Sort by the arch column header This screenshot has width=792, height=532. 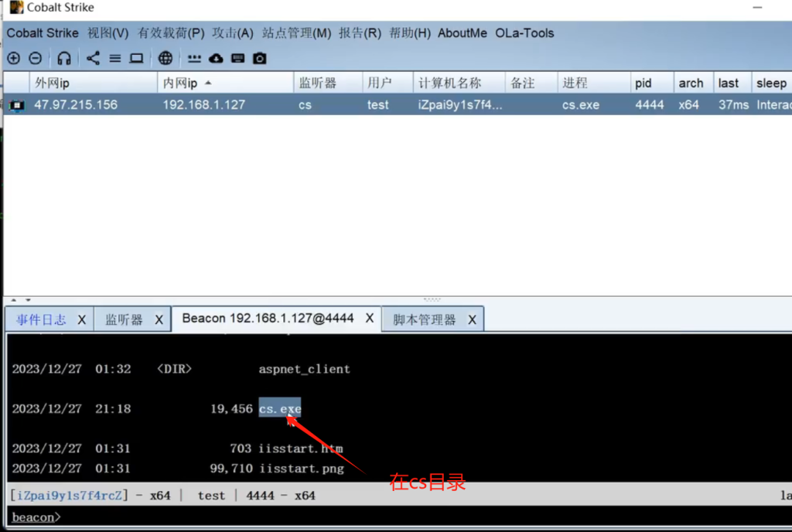coord(694,83)
